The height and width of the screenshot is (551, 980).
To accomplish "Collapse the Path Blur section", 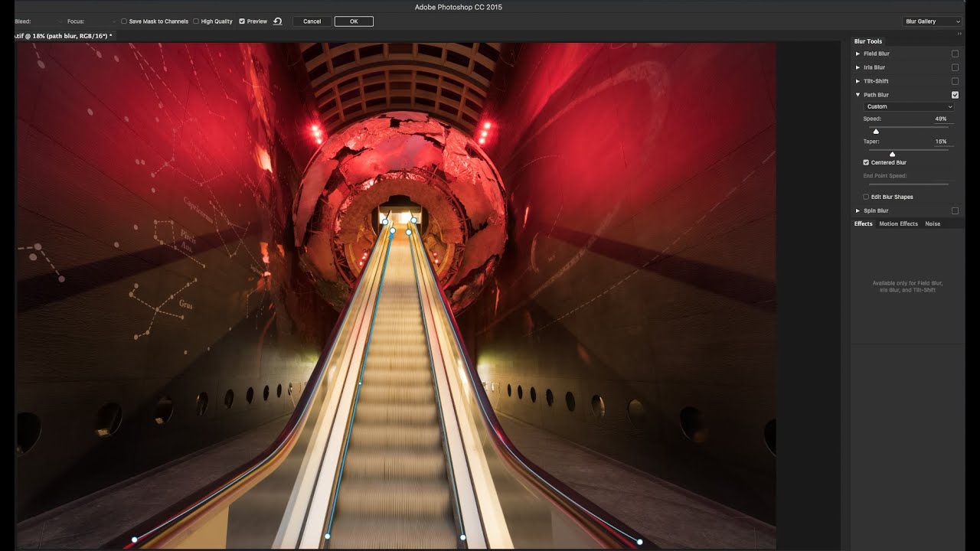I will 857,95.
